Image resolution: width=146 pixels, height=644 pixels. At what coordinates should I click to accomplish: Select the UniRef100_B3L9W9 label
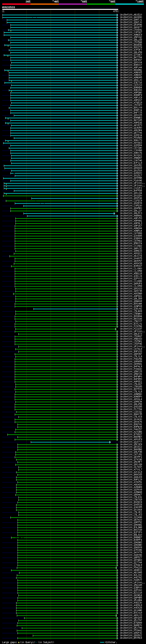pyautogui.click(x=131, y=527)
